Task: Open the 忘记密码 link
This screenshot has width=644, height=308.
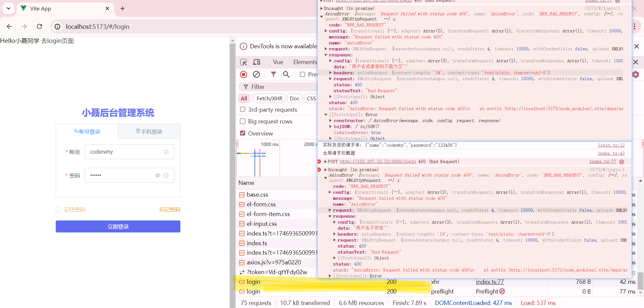Action: point(170,209)
